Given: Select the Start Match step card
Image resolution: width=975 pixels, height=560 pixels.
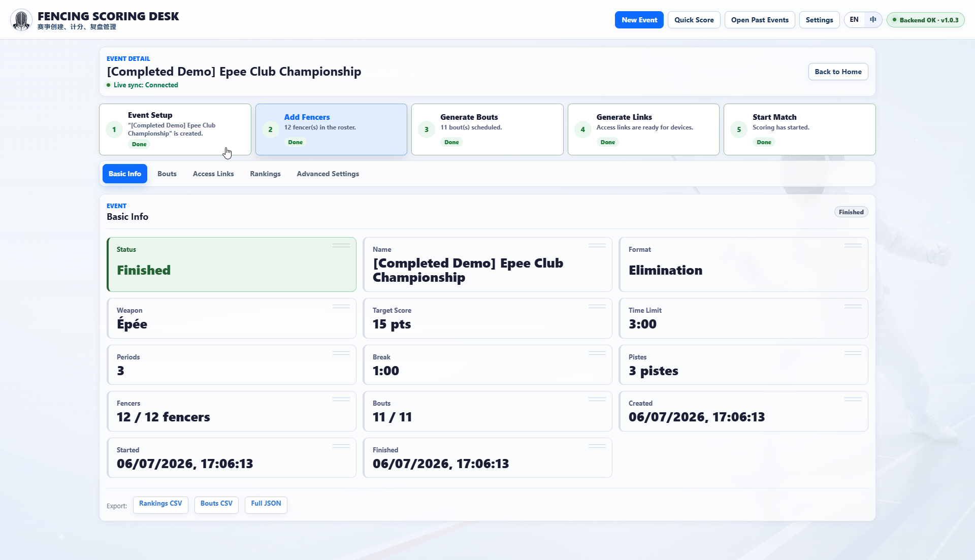Looking at the screenshot, I should pos(799,129).
